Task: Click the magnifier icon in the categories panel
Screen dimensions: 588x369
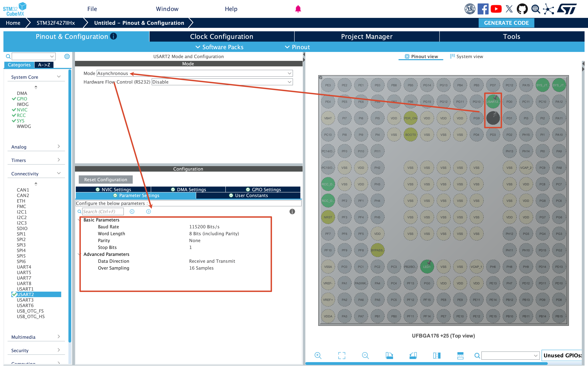Action: click(8, 57)
